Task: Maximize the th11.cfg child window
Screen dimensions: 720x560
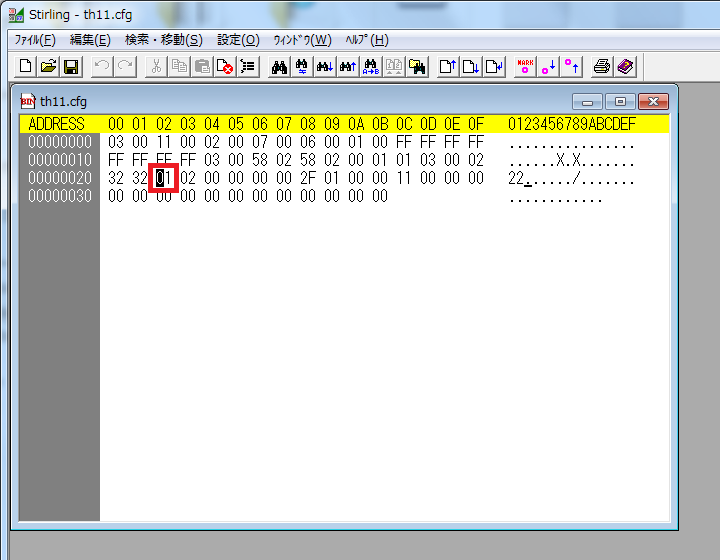Action: (x=620, y=101)
